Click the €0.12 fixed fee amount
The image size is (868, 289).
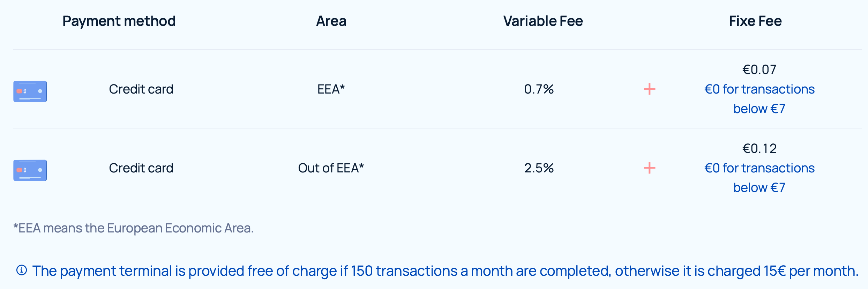759,148
